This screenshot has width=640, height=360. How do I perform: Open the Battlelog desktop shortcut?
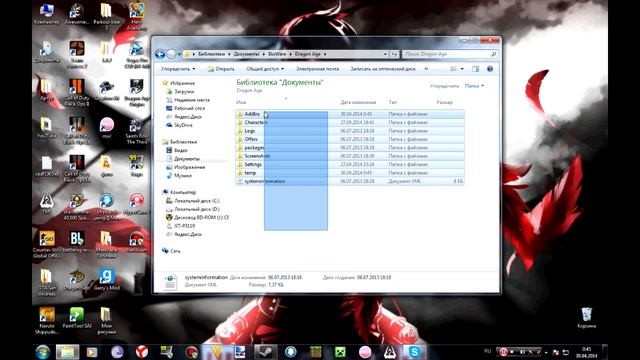tap(76, 242)
